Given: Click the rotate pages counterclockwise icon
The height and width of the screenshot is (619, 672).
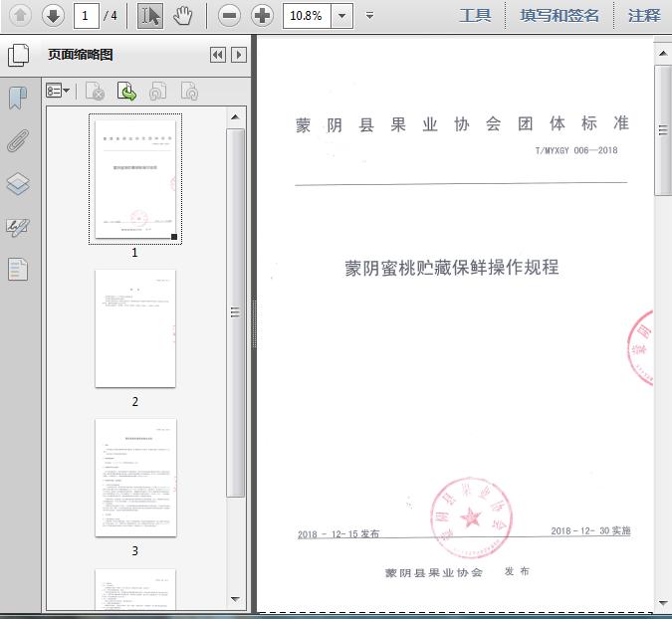Looking at the screenshot, I should (x=157, y=91).
